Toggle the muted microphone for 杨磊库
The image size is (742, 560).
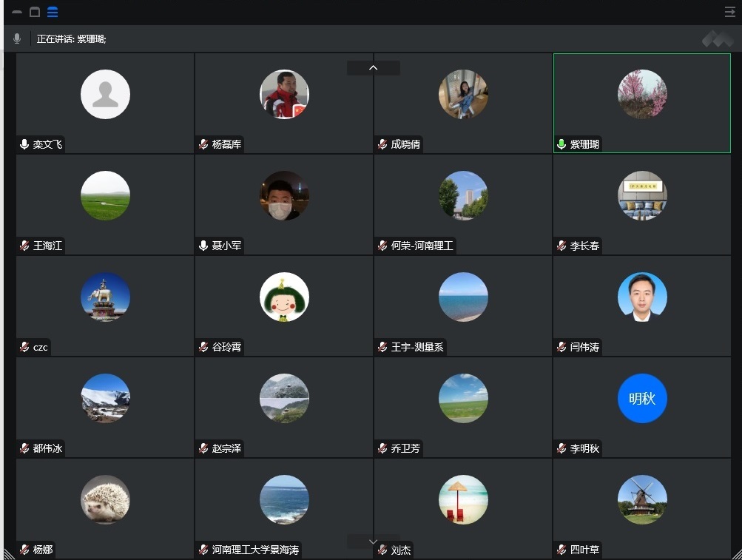[203, 144]
